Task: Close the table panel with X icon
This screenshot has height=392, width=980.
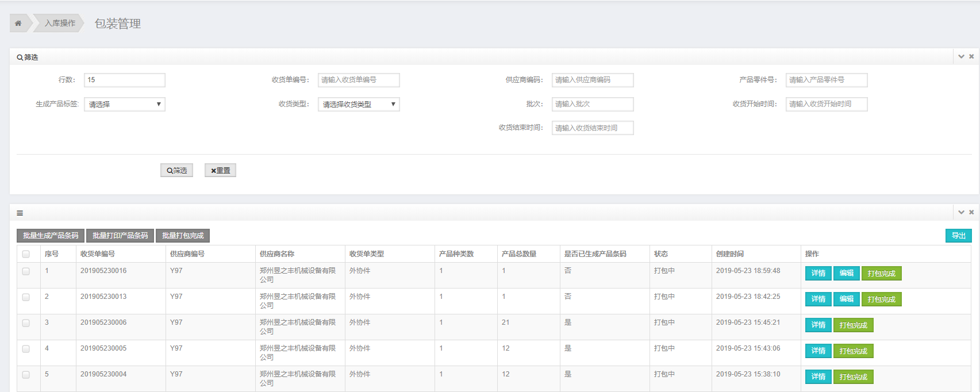Action: pyautogui.click(x=971, y=212)
